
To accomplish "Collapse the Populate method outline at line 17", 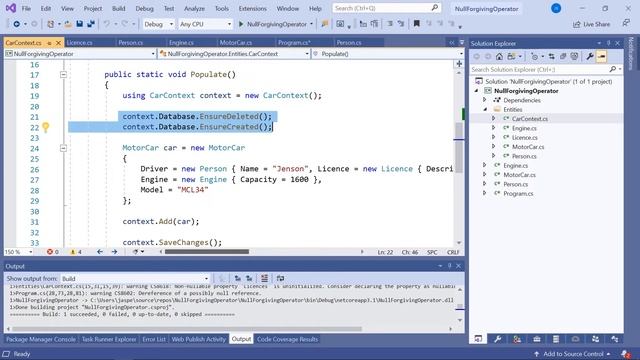I will pos(63,75).
